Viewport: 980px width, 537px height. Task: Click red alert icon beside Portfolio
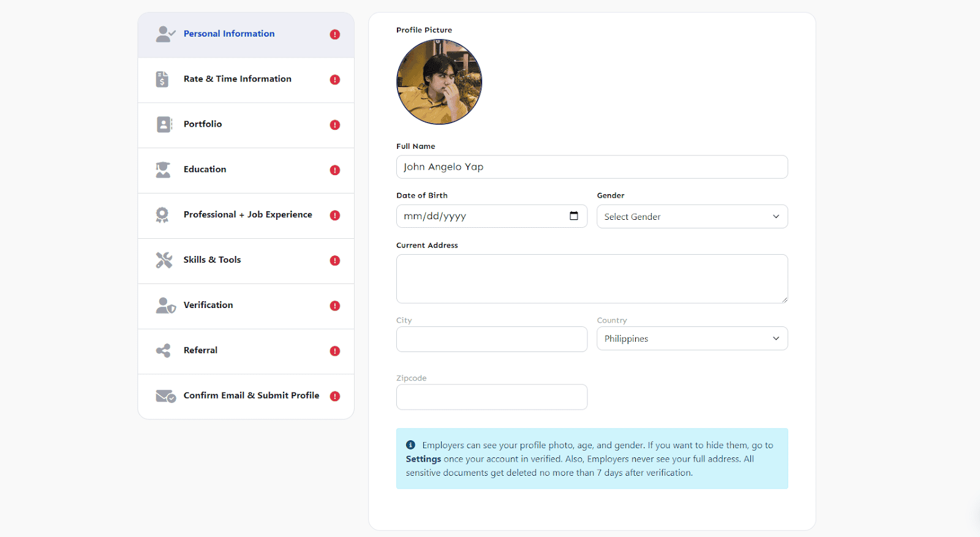[x=335, y=125]
